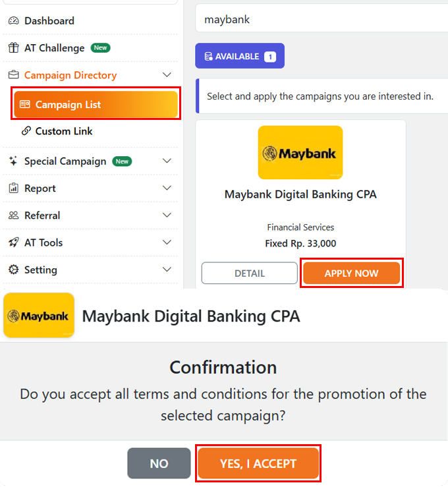Click the Custom Link chain icon
This screenshot has height=487, width=448.
pos(26,131)
